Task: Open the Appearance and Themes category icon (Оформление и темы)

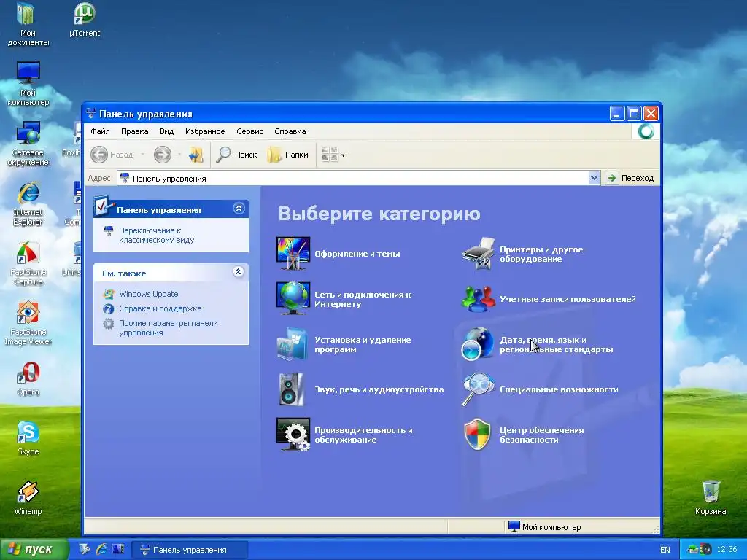Action: 293,253
